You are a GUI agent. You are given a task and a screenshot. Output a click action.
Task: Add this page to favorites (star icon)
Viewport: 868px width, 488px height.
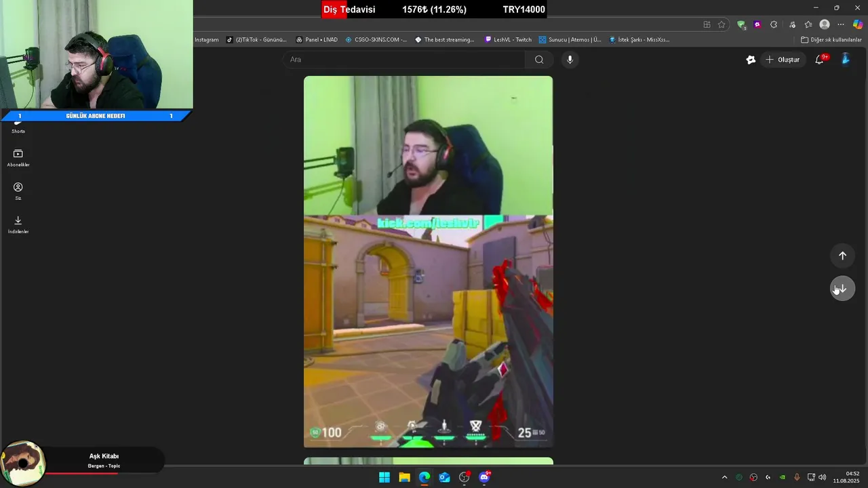(722, 24)
